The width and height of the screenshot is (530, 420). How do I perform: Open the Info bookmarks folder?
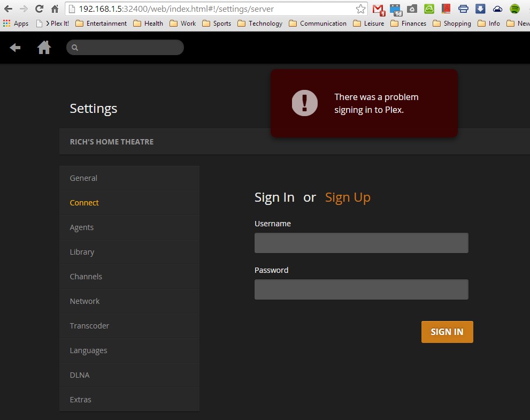pyautogui.click(x=489, y=24)
